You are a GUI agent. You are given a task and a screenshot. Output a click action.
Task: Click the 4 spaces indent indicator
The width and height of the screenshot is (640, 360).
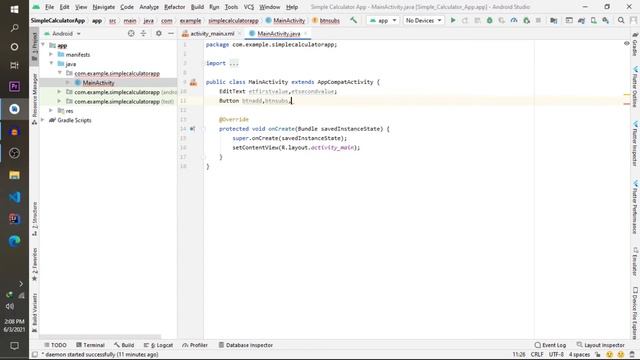point(580,355)
